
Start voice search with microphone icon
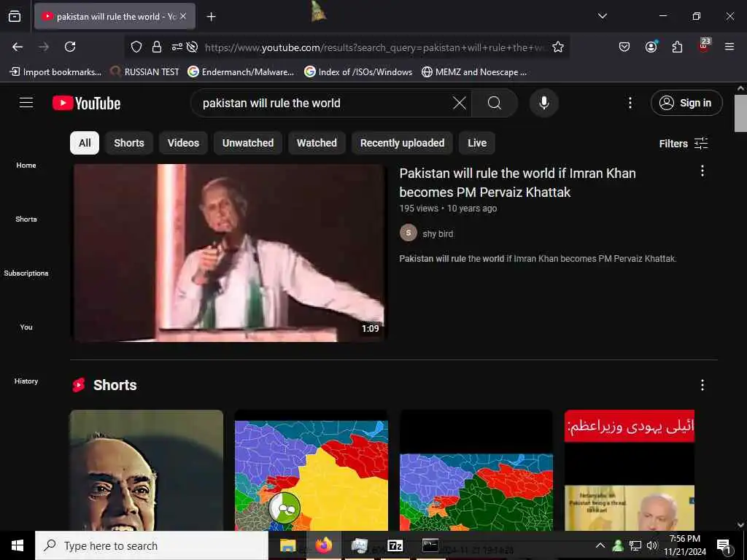coord(544,103)
